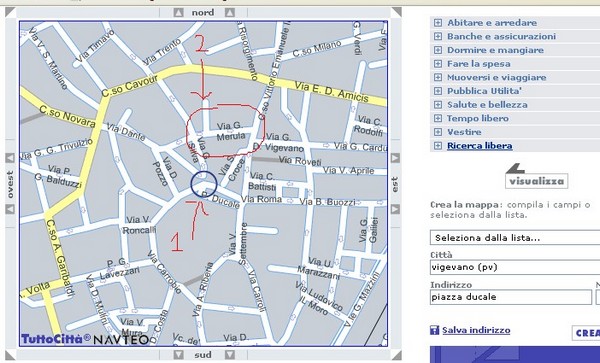Click the Ricerca libera link
Screen dimensions: 600x363
click(480, 146)
